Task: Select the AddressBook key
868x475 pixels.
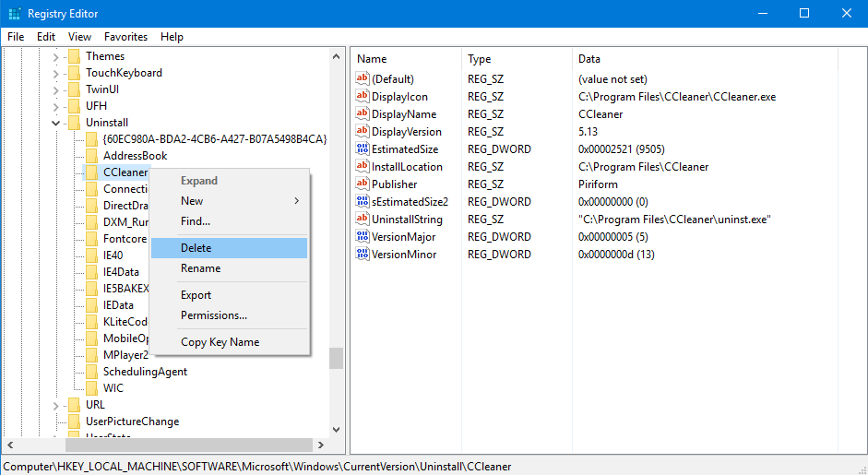Action: [x=135, y=156]
